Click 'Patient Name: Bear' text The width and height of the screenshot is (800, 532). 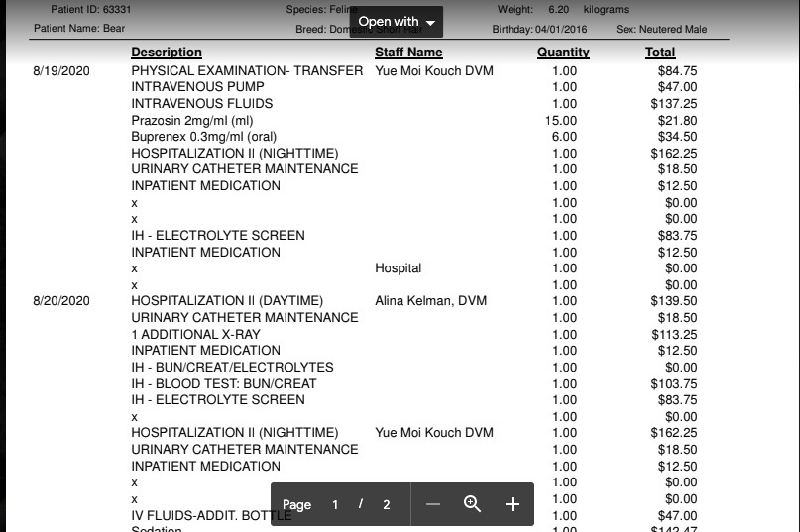click(x=79, y=28)
